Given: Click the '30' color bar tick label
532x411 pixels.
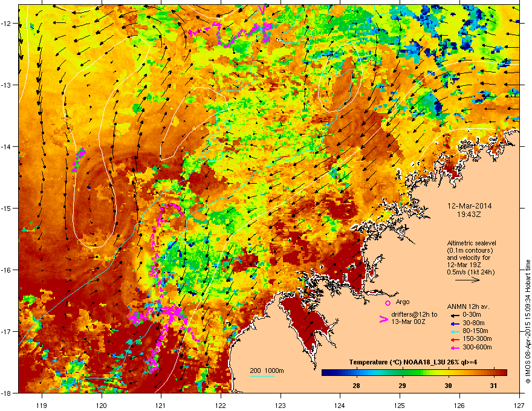Looking at the screenshot, I should coord(448,386).
